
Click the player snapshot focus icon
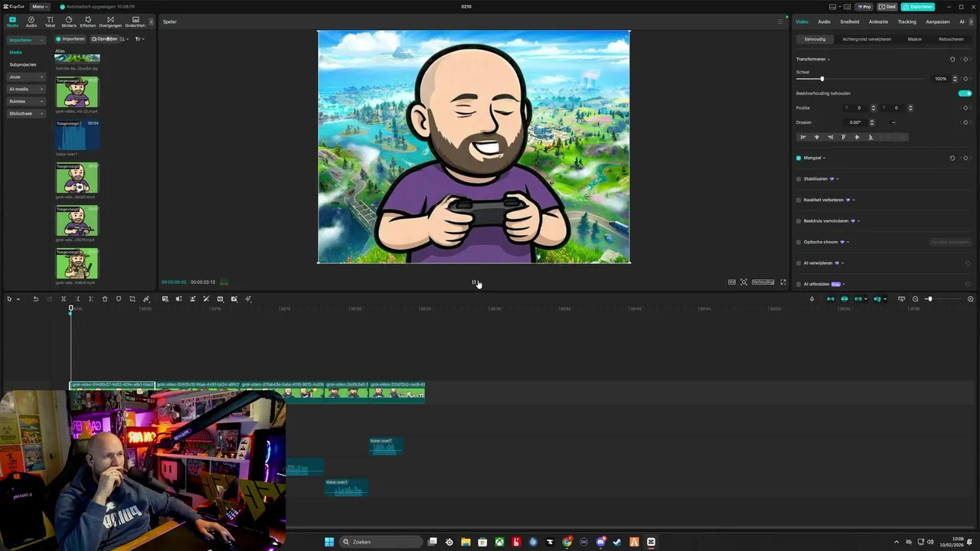click(x=743, y=282)
